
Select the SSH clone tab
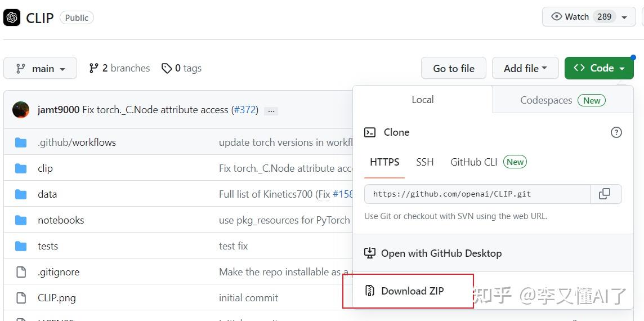pos(424,162)
